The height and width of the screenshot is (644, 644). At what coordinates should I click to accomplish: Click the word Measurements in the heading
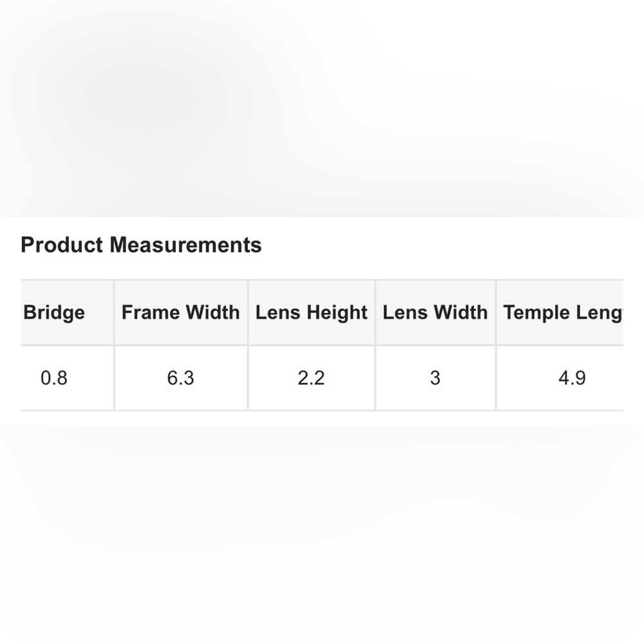(x=185, y=245)
